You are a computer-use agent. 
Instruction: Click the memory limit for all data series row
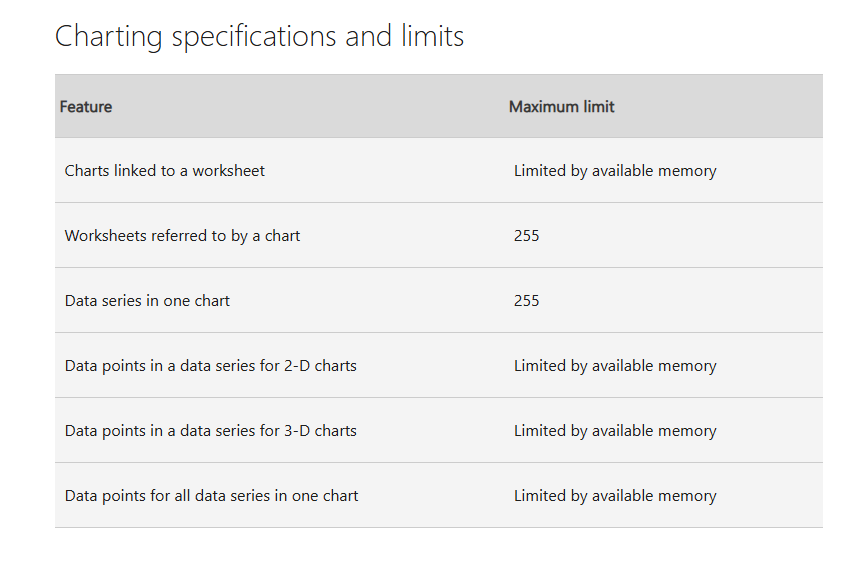click(615, 495)
